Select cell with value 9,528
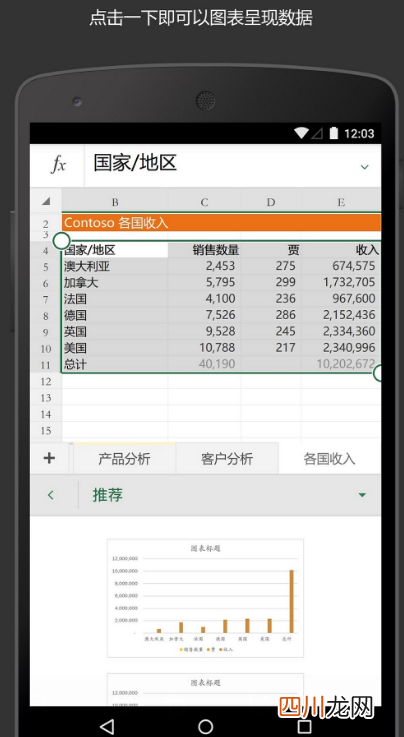The width and height of the screenshot is (404, 737). coord(204,331)
